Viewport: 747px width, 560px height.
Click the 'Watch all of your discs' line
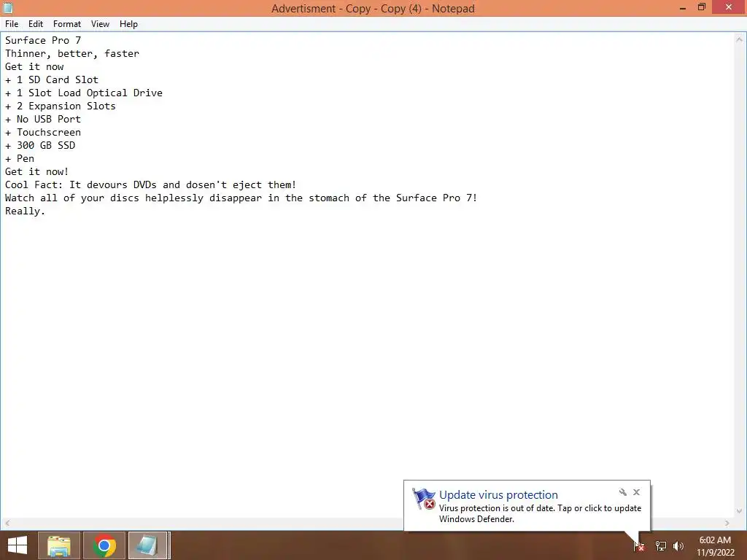point(241,198)
